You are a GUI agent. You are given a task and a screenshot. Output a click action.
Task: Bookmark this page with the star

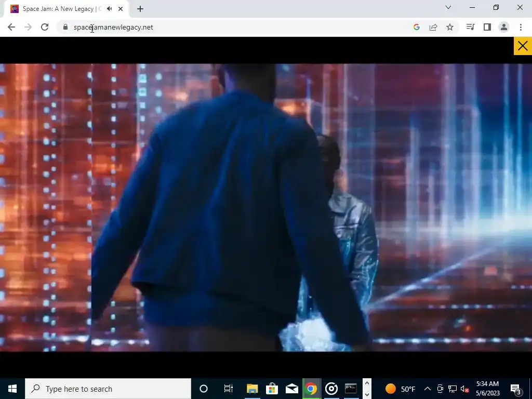450,27
